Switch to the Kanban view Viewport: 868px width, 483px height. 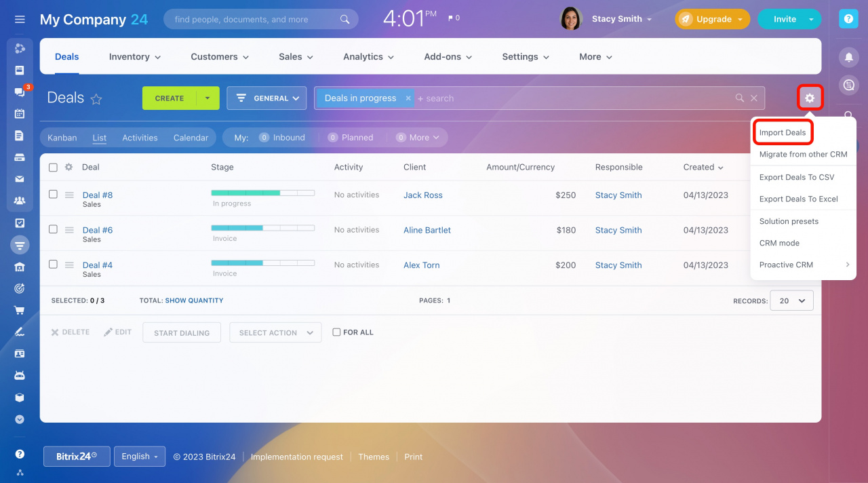point(62,138)
